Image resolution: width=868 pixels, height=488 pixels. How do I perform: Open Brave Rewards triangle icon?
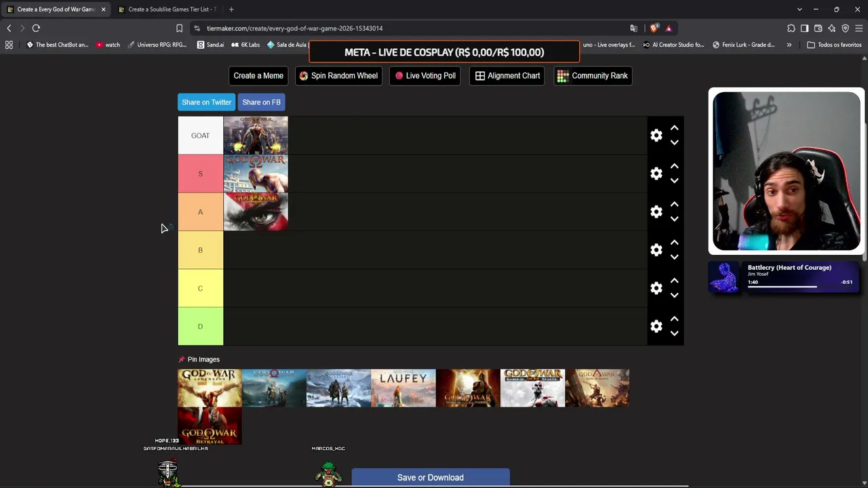pos(668,28)
